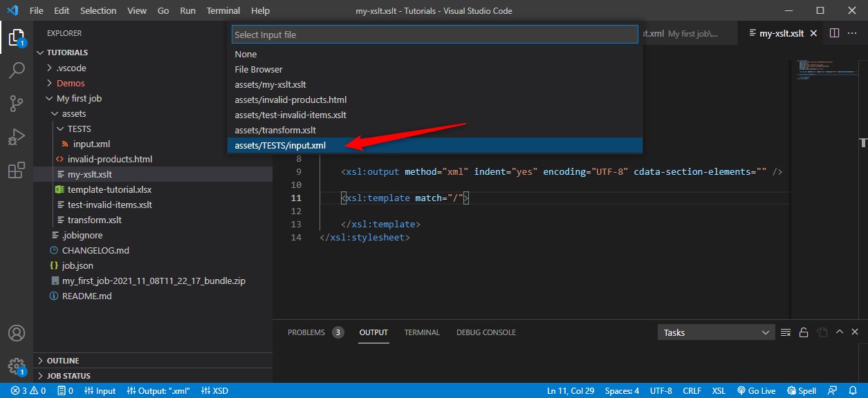868x398 pixels.
Task: Click the split editor right icon
Action: click(x=834, y=33)
